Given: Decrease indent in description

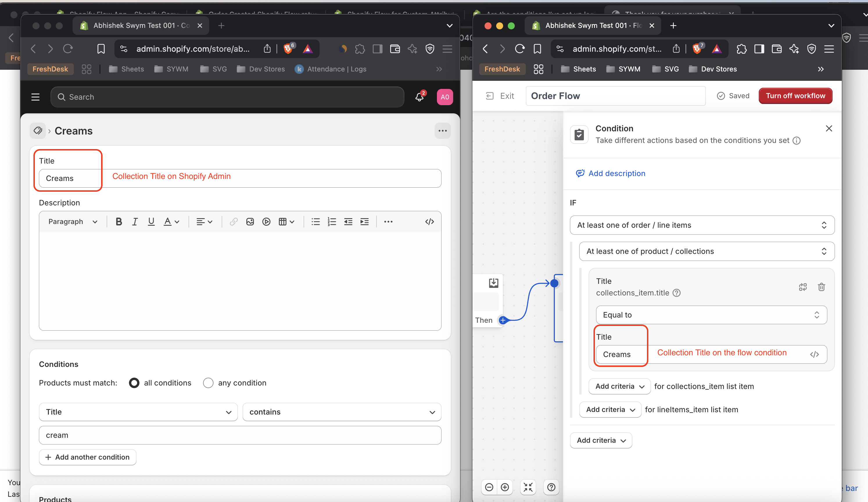Looking at the screenshot, I should click(x=348, y=222).
